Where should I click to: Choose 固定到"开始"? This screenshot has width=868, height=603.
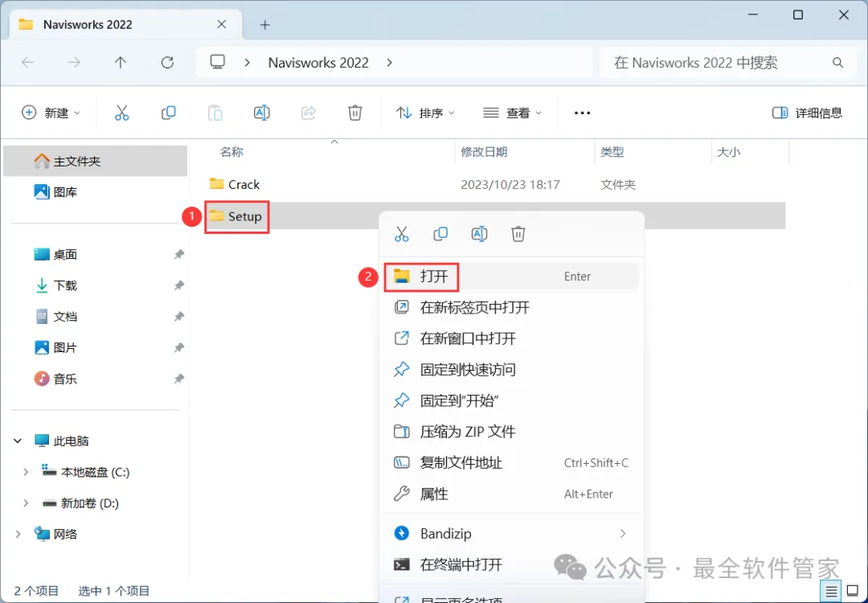[510, 400]
